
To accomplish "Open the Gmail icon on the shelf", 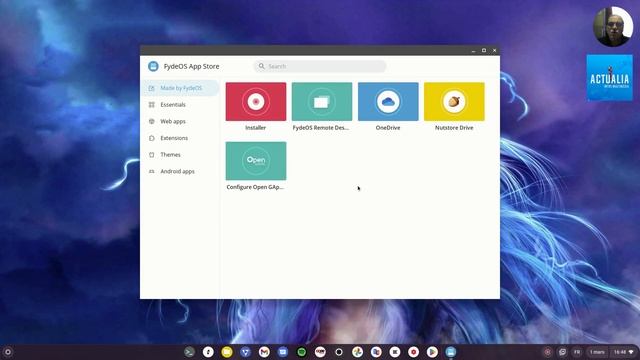I will click(x=264, y=352).
